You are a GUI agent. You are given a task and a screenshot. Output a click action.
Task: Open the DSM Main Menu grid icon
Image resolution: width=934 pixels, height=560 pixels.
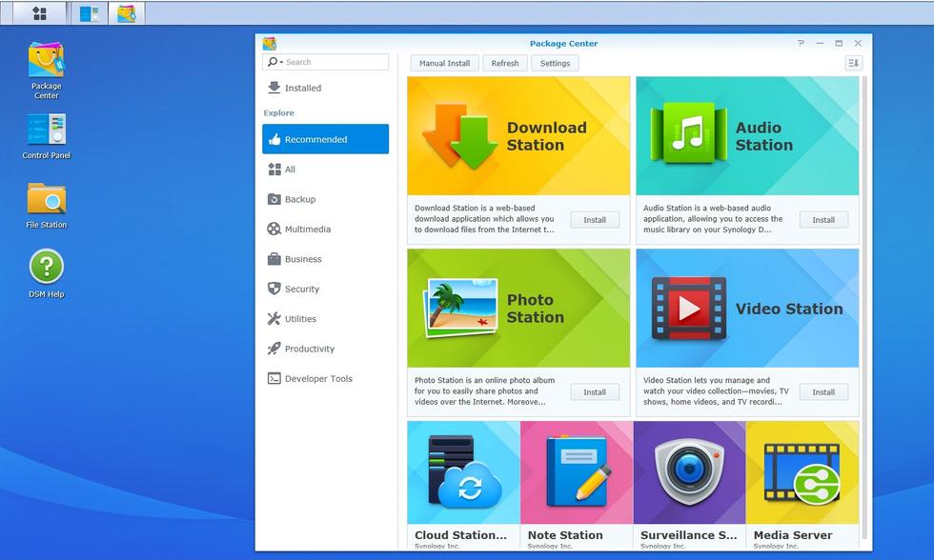(x=39, y=13)
